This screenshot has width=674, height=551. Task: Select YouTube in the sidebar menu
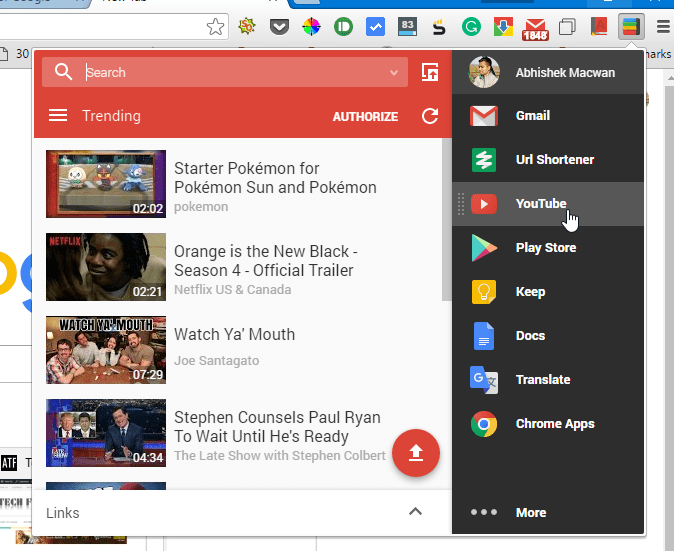tap(548, 204)
